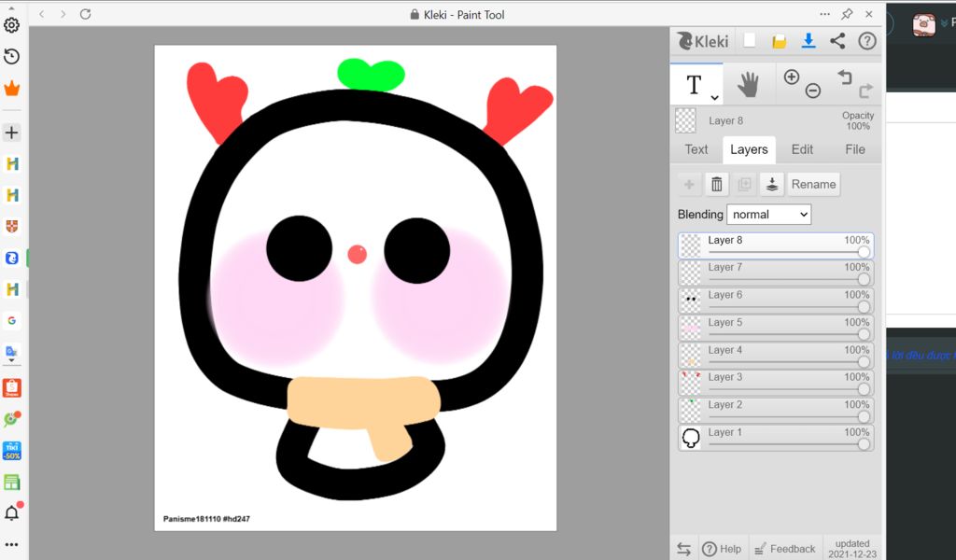
Task: Click the Kleki logo
Action: coord(703,41)
